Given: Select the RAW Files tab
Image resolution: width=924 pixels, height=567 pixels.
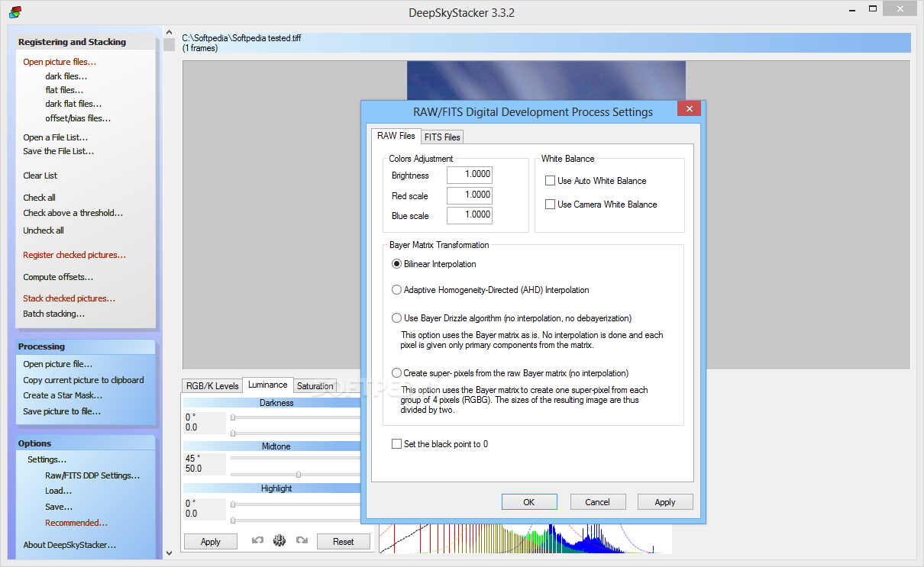Looking at the screenshot, I should (x=396, y=136).
